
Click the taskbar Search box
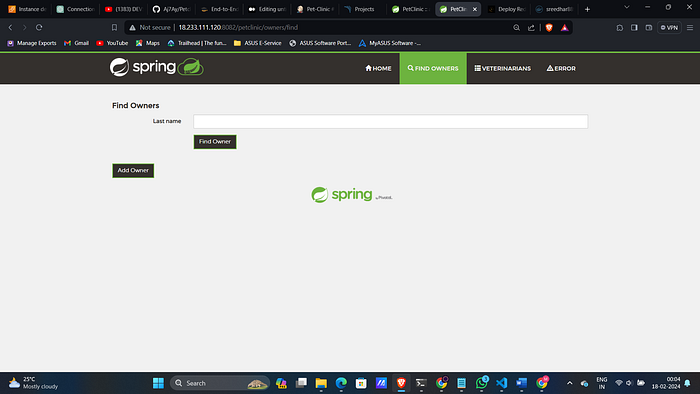pyautogui.click(x=220, y=383)
